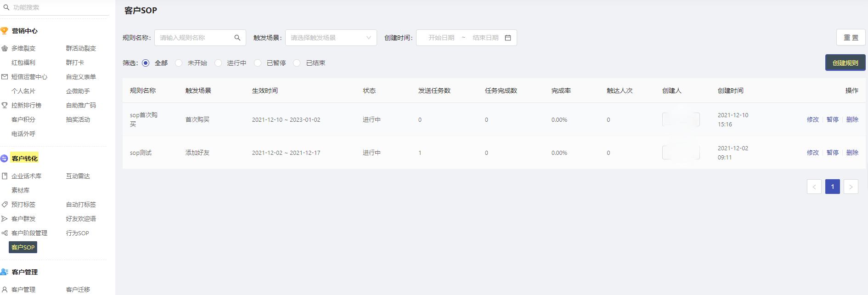The image size is (868, 295).
Task: Click the 2021-12-10 ~ 2023-01-02 date cell
Action: tap(286, 119)
